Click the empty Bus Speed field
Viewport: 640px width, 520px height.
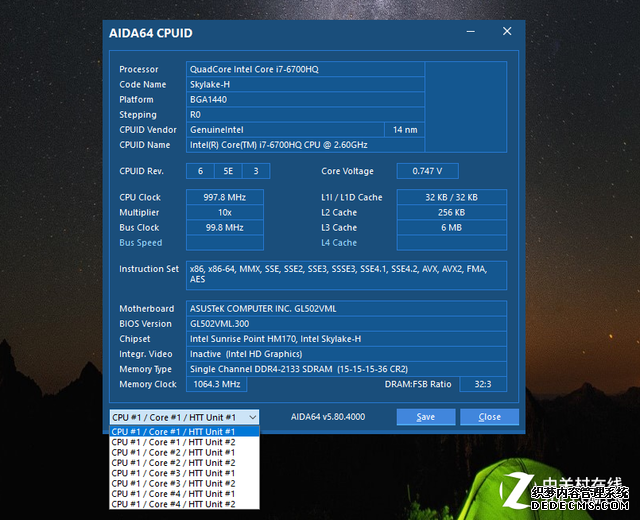[x=225, y=242]
